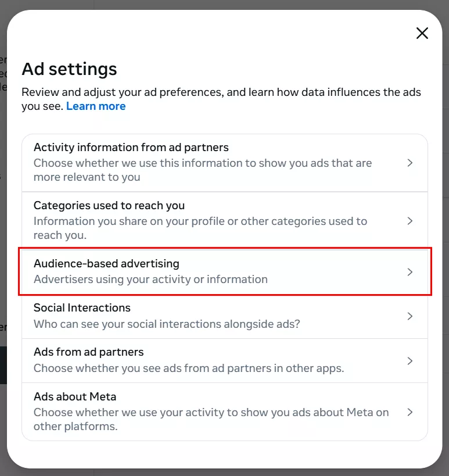Click 'Information you share on your profile' text
The image size is (449, 476).
coord(200,221)
